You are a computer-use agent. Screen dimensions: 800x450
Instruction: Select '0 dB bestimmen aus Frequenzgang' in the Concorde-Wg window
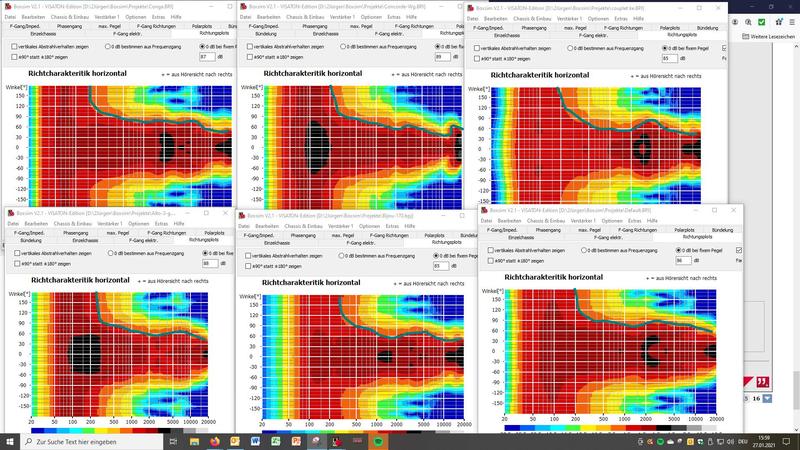tap(343, 46)
